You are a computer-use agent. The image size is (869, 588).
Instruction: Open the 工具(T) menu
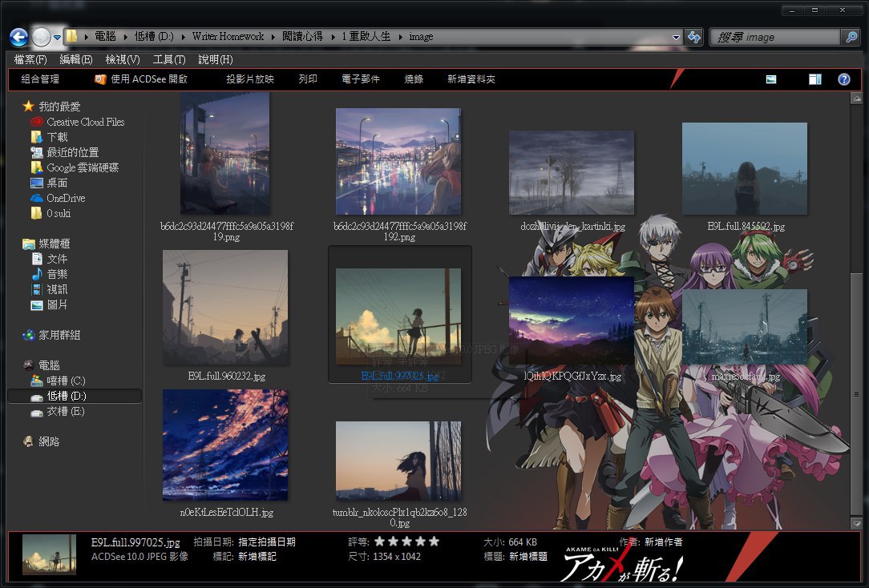click(169, 59)
